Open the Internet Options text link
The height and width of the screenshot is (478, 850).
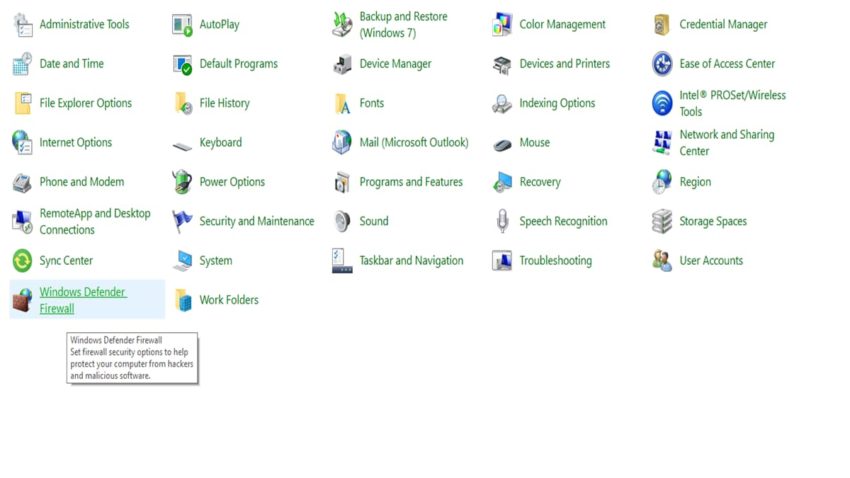point(75,143)
